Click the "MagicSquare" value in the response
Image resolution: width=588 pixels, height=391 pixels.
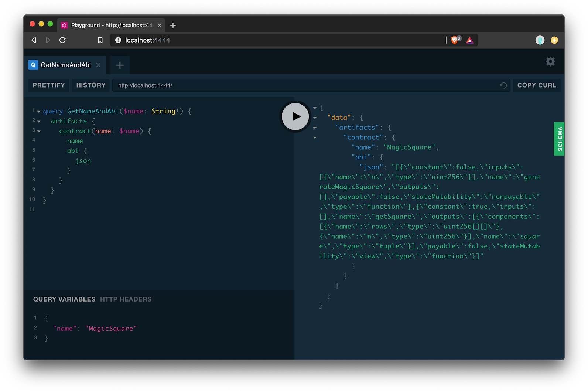point(409,147)
